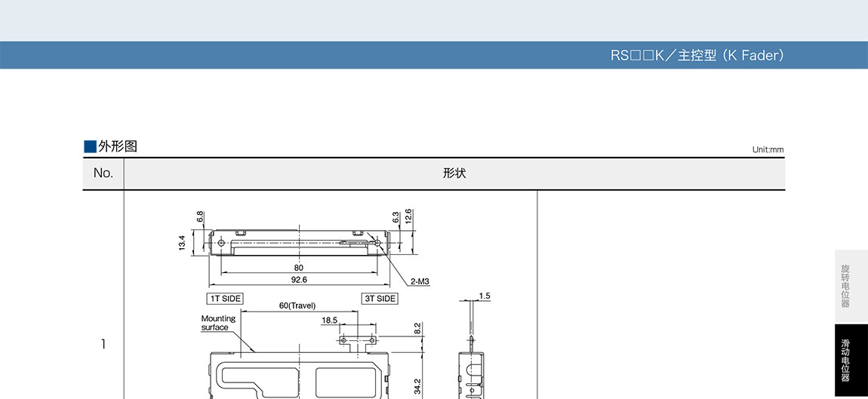Click the 2-M3 hole callout
The width and height of the screenshot is (868, 399).
[420, 282]
